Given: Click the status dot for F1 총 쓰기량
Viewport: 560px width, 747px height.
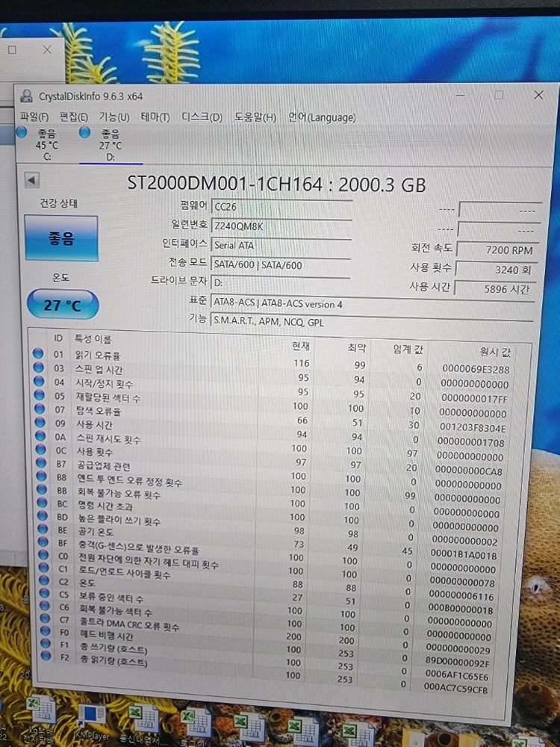Looking at the screenshot, I should click(x=46, y=643).
